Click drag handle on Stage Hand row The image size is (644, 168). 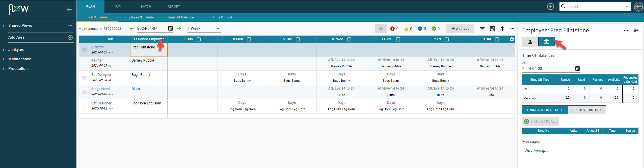[x=84, y=92]
